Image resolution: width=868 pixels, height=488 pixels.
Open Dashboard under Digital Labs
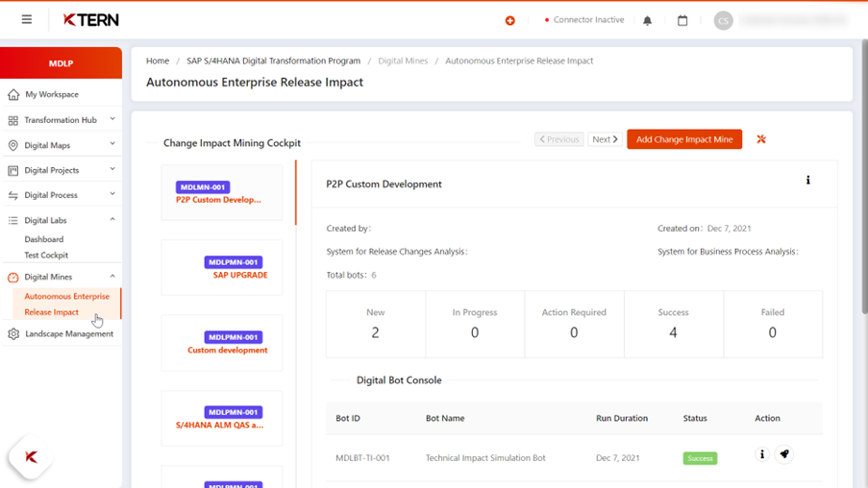(x=43, y=239)
